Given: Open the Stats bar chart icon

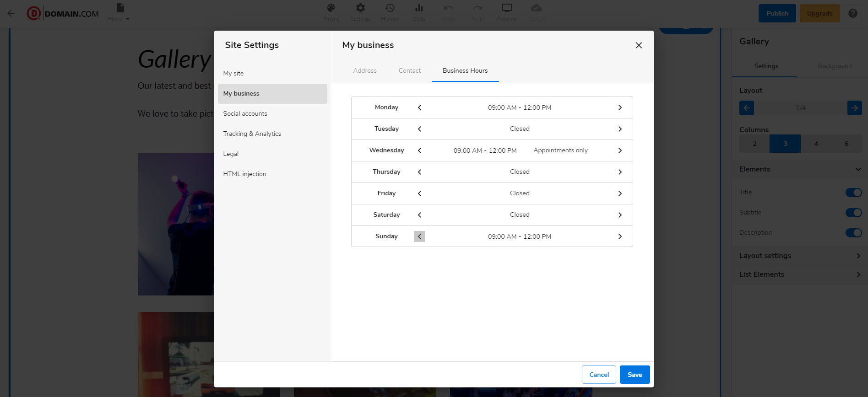Looking at the screenshot, I should [x=419, y=8].
